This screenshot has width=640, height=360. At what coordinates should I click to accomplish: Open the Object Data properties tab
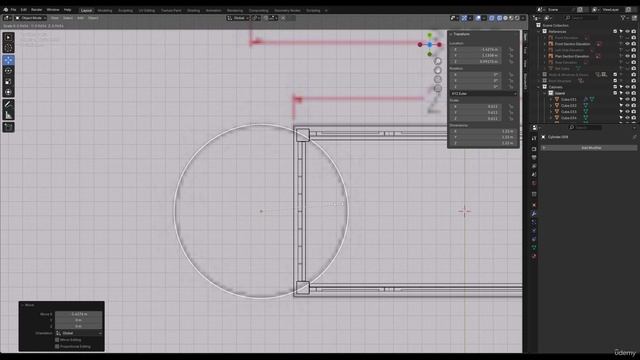534,248
